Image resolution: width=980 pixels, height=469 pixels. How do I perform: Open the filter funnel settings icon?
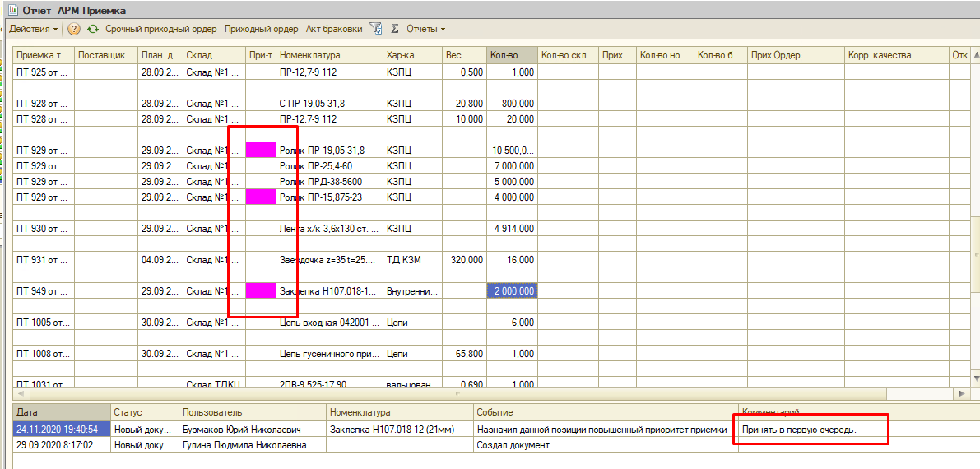375,29
